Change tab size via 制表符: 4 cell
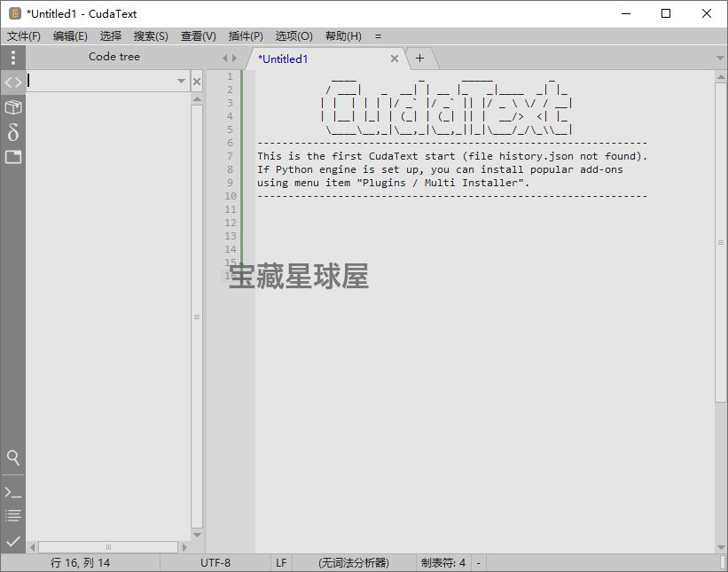The width and height of the screenshot is (728, 572). pyautogui.click(x=443, y=563)
